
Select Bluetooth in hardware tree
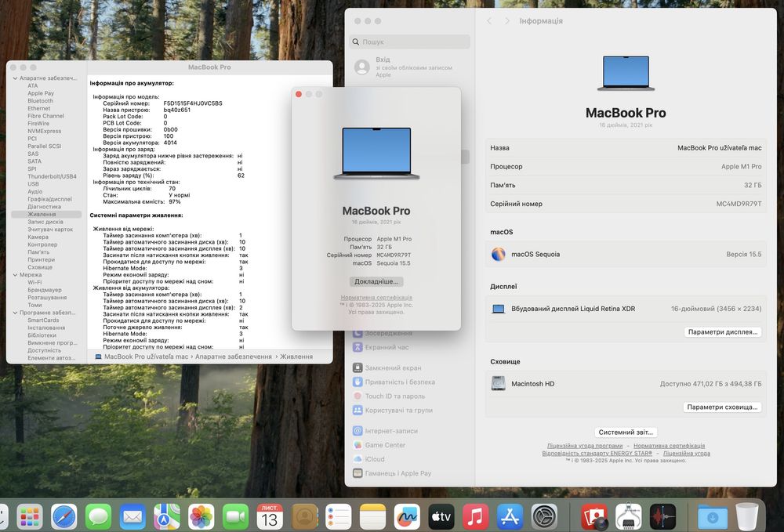(41, 101)
